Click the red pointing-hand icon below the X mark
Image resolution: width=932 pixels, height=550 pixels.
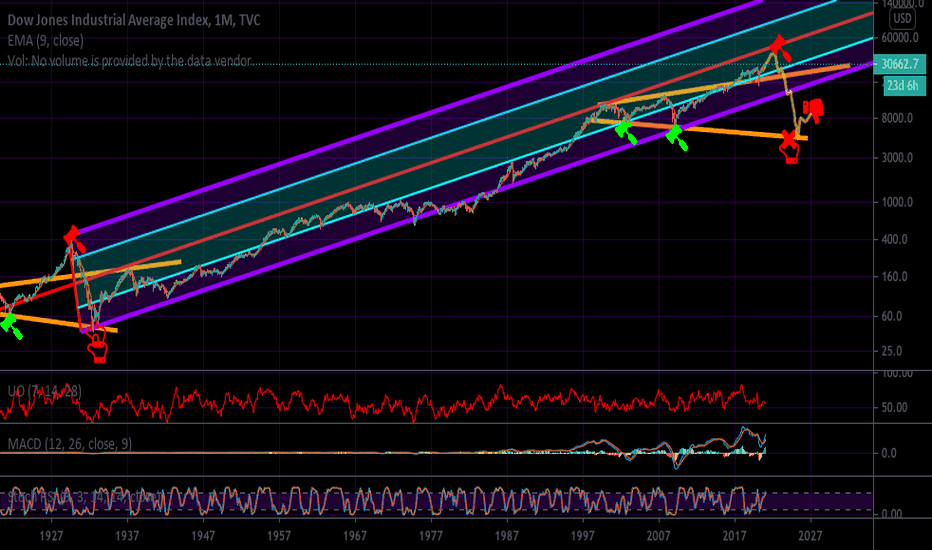791,155
